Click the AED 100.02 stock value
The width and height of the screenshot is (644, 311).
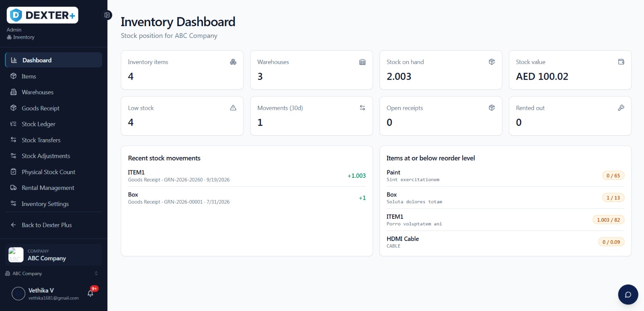542,76
